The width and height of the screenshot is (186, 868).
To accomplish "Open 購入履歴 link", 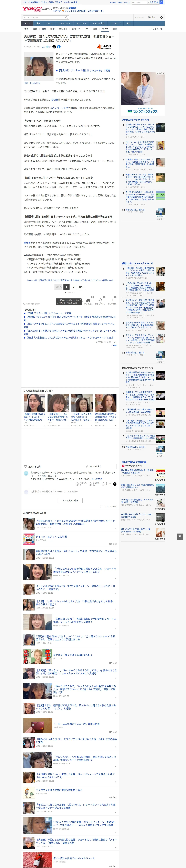I will [152, 18].
